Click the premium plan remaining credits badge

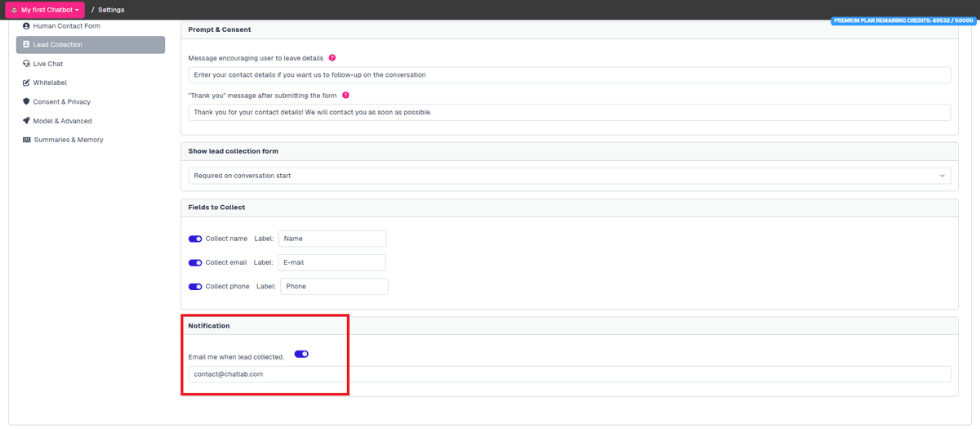(902, 20)
